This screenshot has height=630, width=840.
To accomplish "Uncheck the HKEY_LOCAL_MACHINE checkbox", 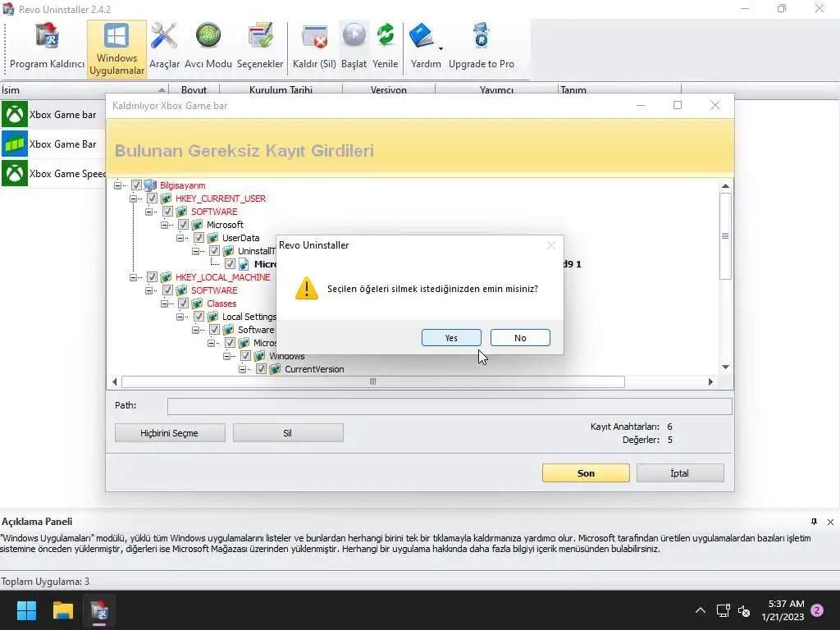I will (152, 277).
